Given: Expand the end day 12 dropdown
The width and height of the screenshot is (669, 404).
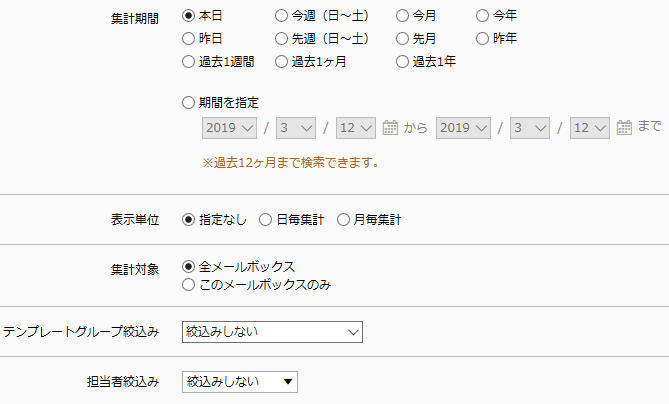Looking at the screenshot, I should coord(590,128).
